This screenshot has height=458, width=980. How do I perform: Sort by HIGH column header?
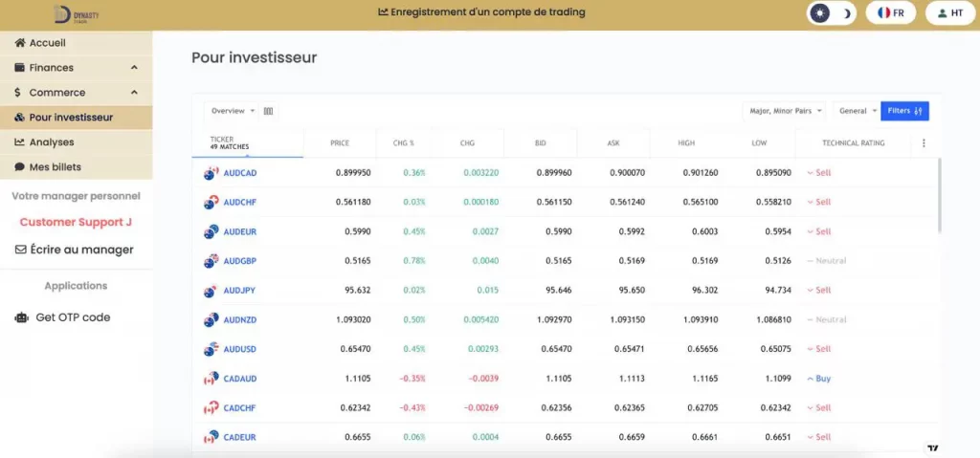[x=686, y=143]
